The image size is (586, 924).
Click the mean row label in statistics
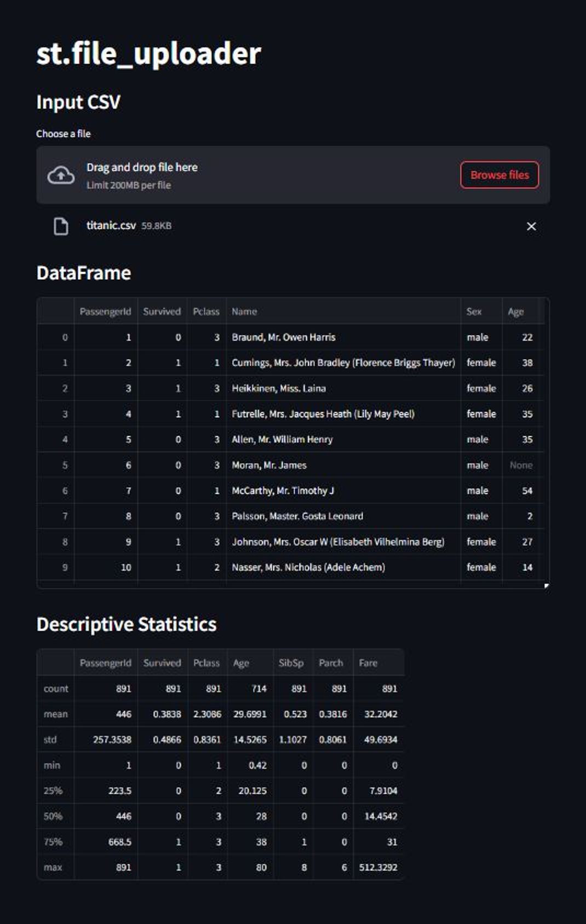tap(56, 714)
